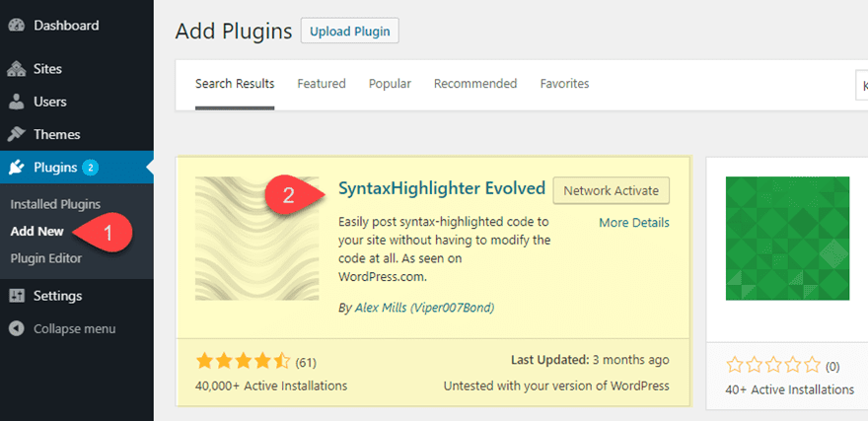The height and width of the screenshot is (421, 868).
Task: Collapse menu via its text label
Action: click(75, 328)
